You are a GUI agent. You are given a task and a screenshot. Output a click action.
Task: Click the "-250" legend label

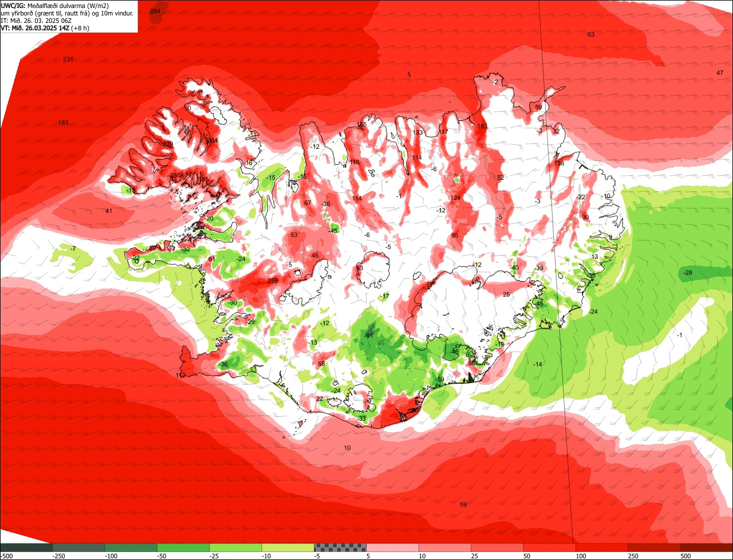(x=58, y=556)
